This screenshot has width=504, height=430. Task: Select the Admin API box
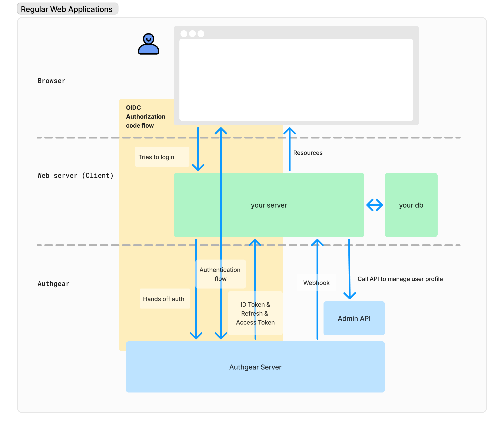click(354, 318)
